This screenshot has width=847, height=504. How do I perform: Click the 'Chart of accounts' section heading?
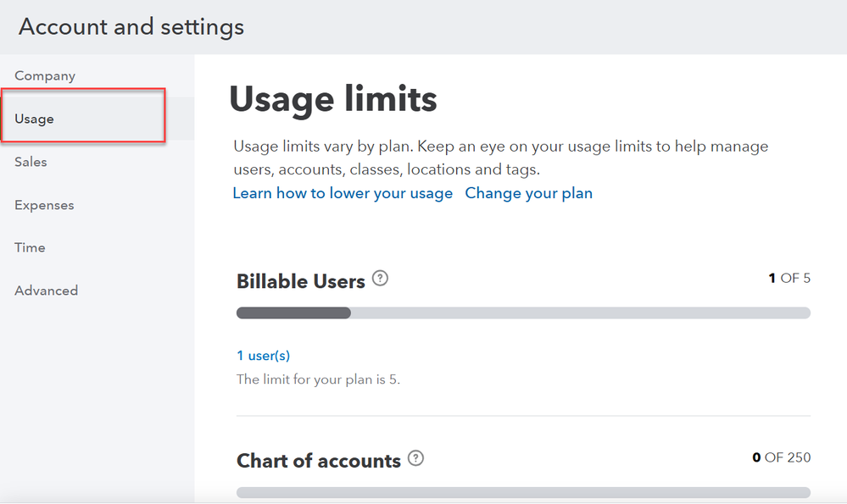click(x=319, y=461)
